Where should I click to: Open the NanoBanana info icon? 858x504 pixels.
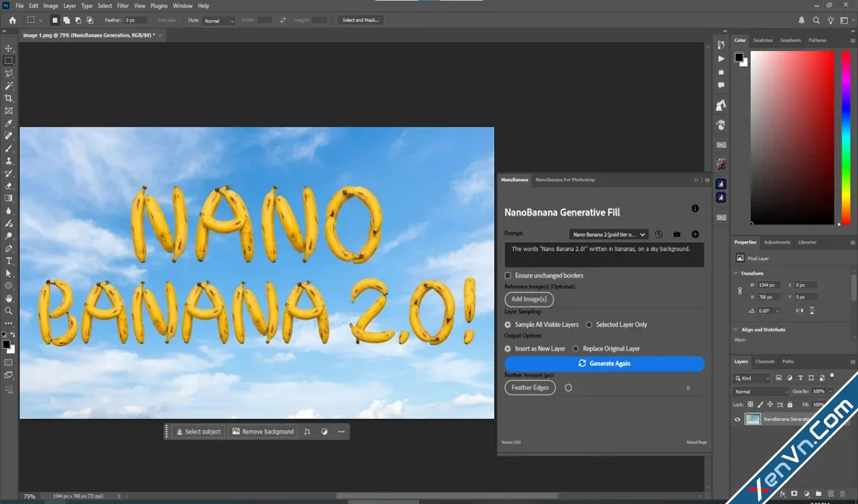(695, 208)
